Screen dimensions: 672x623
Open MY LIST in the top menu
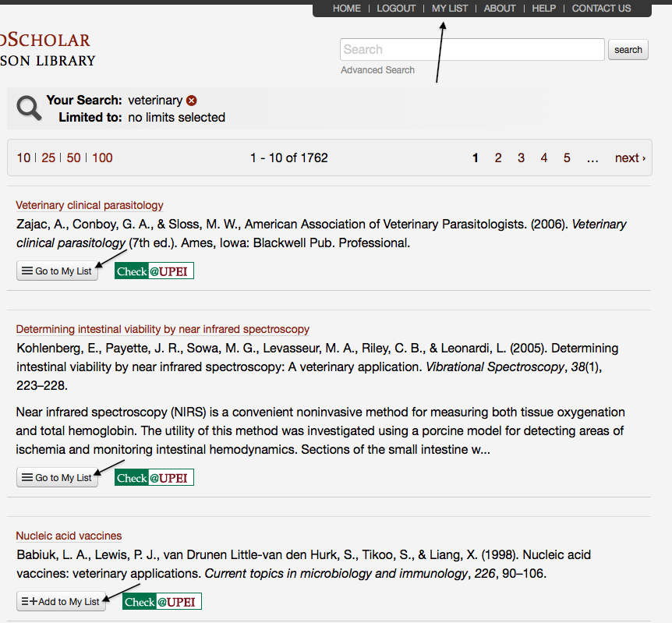[450, 9]
